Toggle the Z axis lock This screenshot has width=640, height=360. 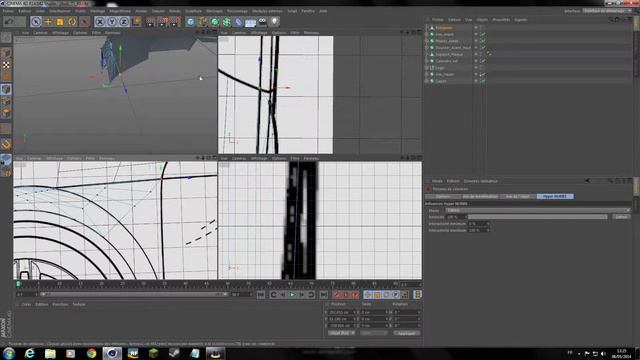point(124,21)
